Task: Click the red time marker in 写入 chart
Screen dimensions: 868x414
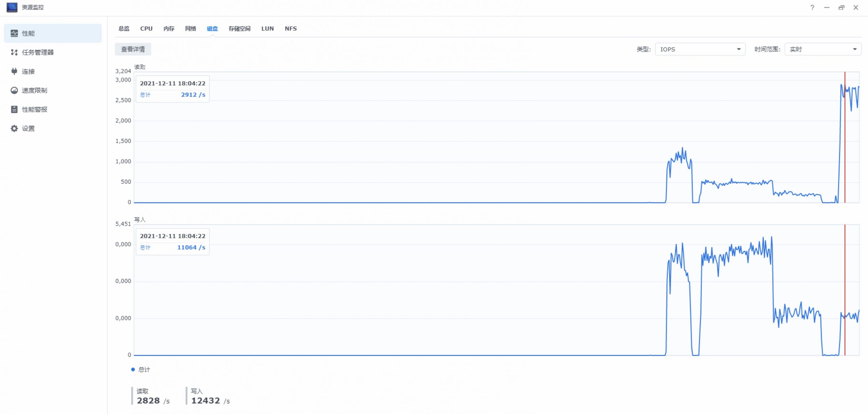Action: 845,290
